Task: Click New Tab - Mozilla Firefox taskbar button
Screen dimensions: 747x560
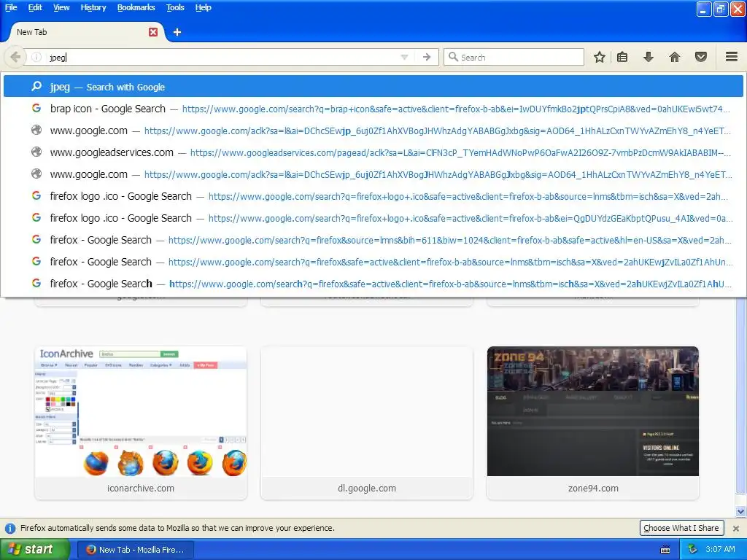Action: pyautogui.click(x=135, y=550)
